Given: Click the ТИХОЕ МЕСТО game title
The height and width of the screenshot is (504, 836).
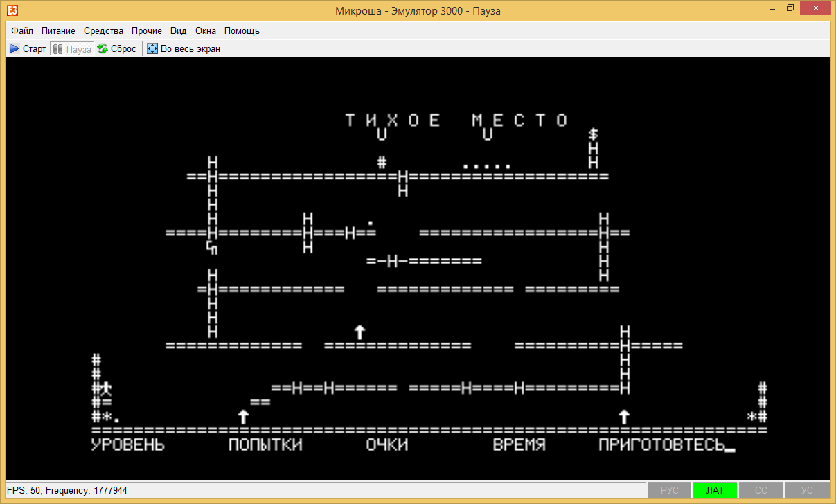Looking at the screenshot, I should click(457, 120).
